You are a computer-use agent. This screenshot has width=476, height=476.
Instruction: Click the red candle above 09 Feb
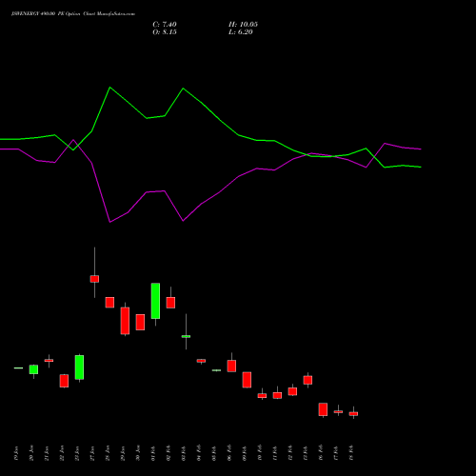click(x=247, y=380)
